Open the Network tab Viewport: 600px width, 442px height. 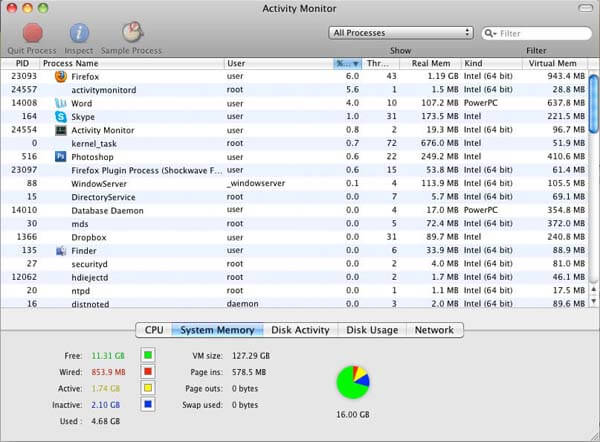point(434,330)
